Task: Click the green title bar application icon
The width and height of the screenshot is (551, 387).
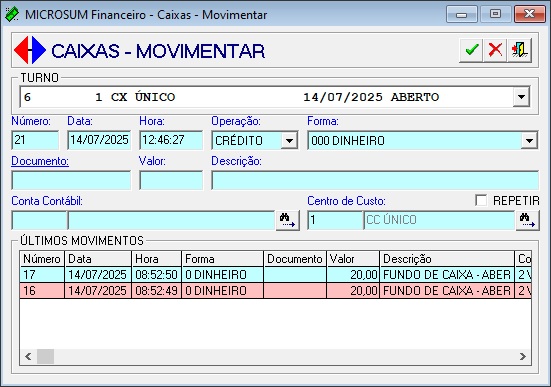Action: pyautogui.click(x=12, y=14)
